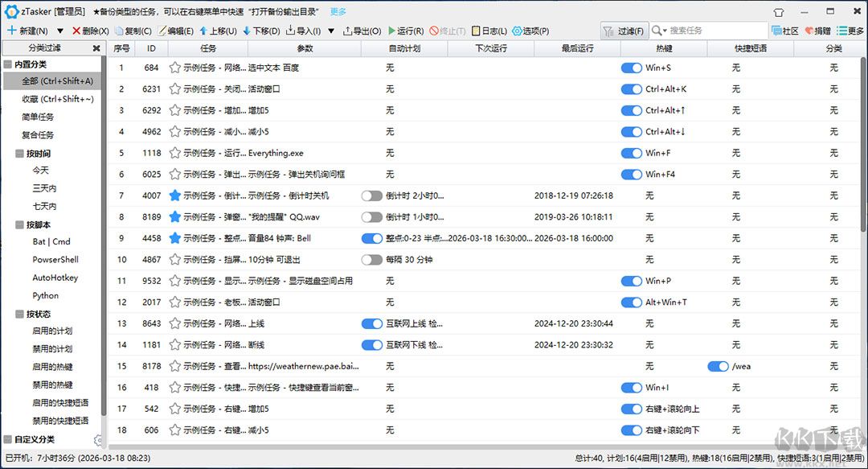Open Options (选项) gear icon
Image resolution: width=868 pixels, height=469 pixels.
517,31
